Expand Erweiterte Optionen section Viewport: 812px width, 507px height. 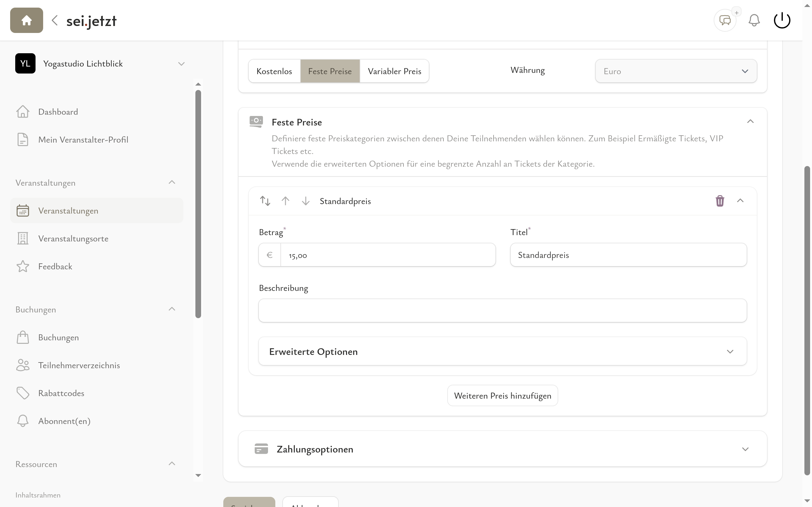(x=502, y=351)
